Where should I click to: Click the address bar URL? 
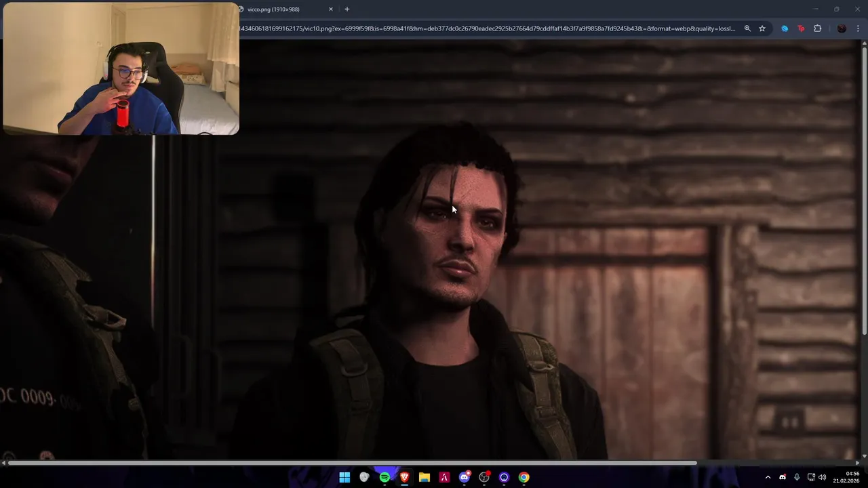(x=487, y=28)
